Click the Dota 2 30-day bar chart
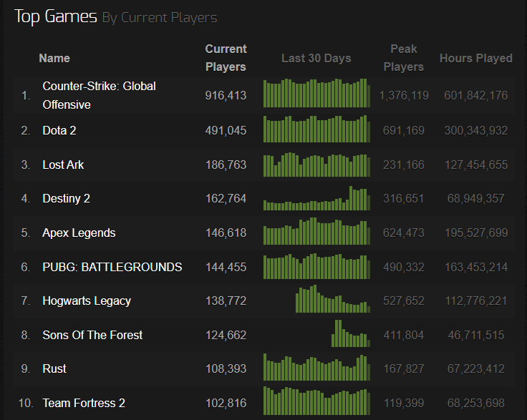The width and height of the screenshot is (527, 420). pyautogui.click(x=316, y=129)
